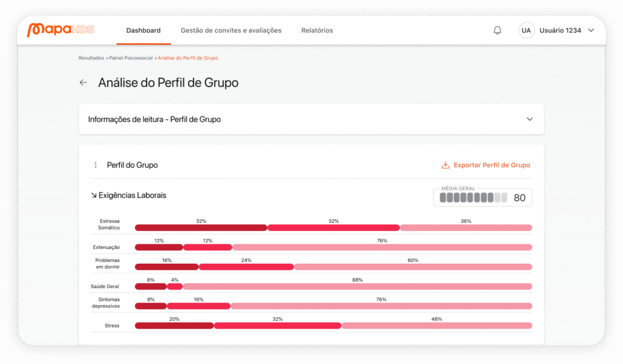Click the 76% segment of Extenuação bar

click(381, 247)
